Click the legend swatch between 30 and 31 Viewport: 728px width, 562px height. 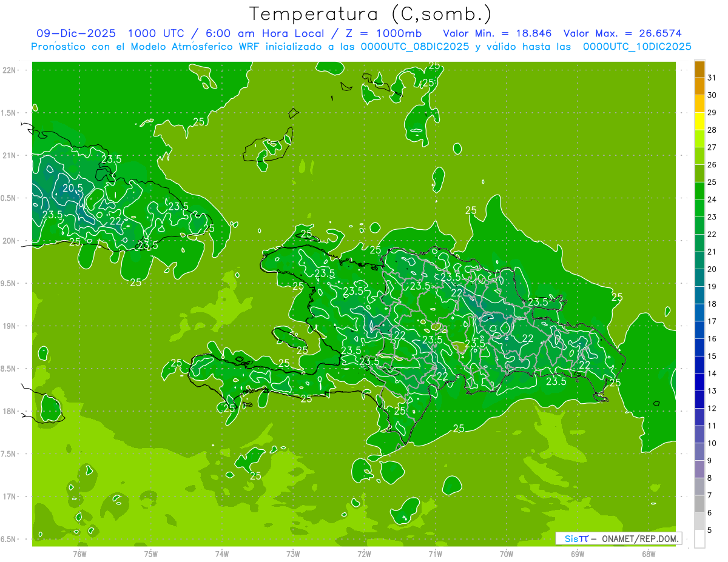pyautogui.click(x=699, y=86)
